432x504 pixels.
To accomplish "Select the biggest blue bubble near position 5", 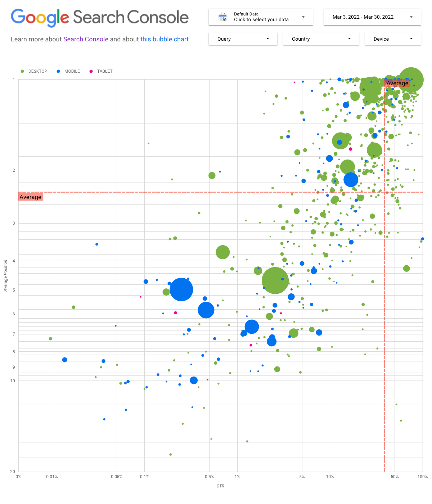I will pos(181,289).
